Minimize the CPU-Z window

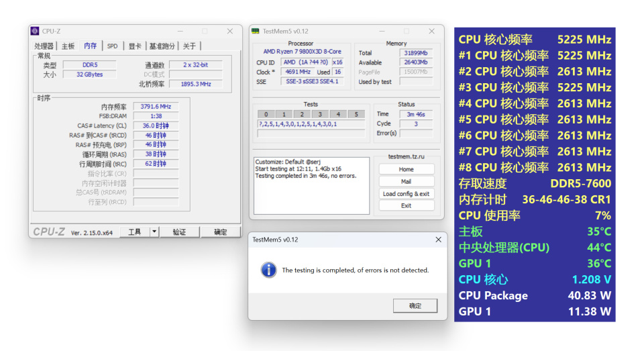point(180,32)
